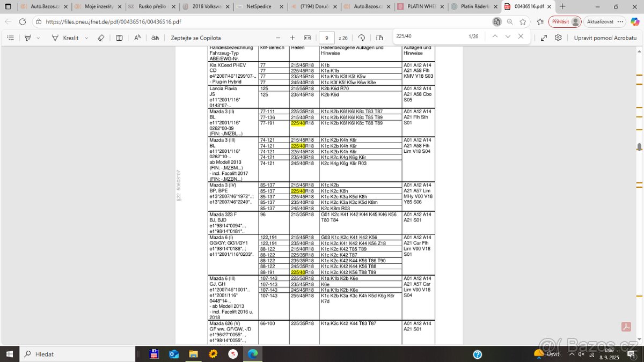This screenshot has width=644, height=362.
Task: Click the fit to width icon
Action: pos(307,38)
